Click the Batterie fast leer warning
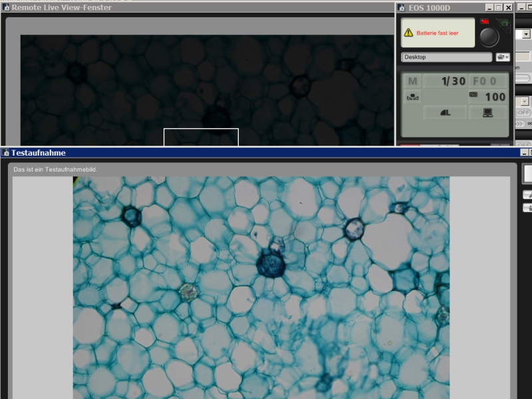Viewport: 532px width, 399px height. coord(438,33)
